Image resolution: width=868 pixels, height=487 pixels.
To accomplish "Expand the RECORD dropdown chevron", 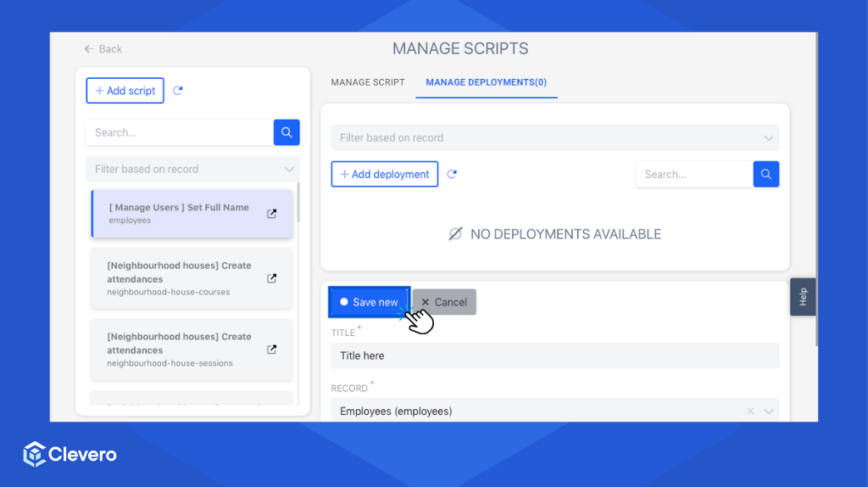I will pyautogui.click(x=768, y=411).
